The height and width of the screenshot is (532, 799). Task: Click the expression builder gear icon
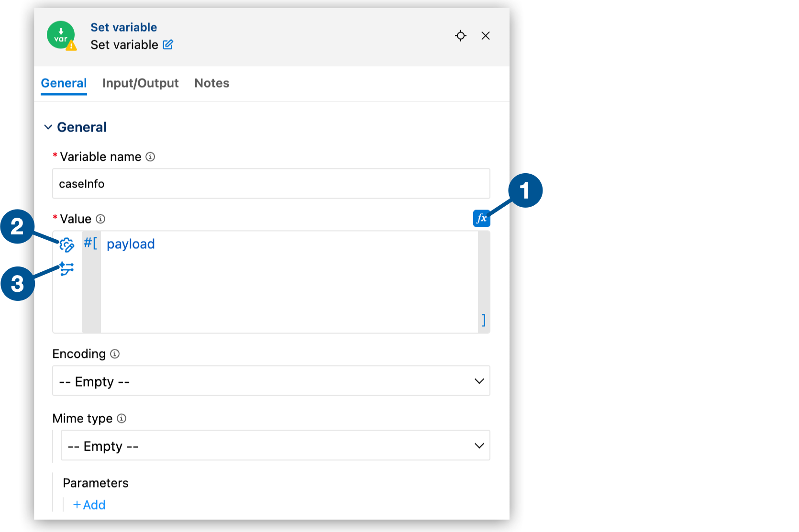67,245
